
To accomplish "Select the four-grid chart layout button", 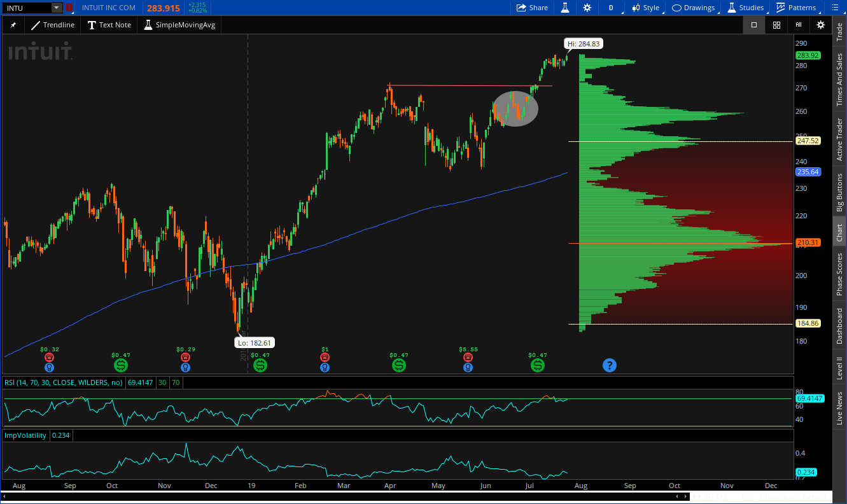I will pos(776,25).
